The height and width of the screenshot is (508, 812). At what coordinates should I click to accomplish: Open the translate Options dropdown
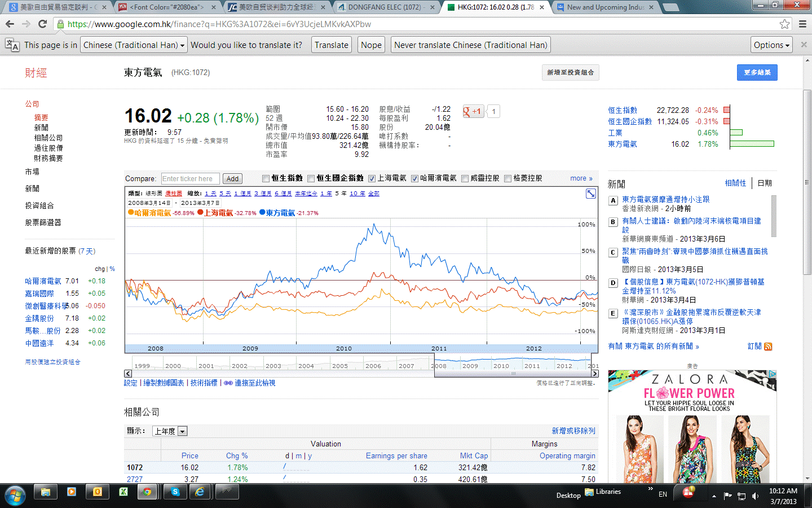[x=771, y=45]
